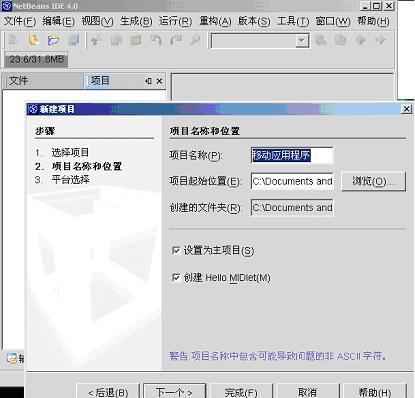Open the 帮助(H) menu in menu bar
This screenshot has height=398, width=415.
(x=373, y=21)
